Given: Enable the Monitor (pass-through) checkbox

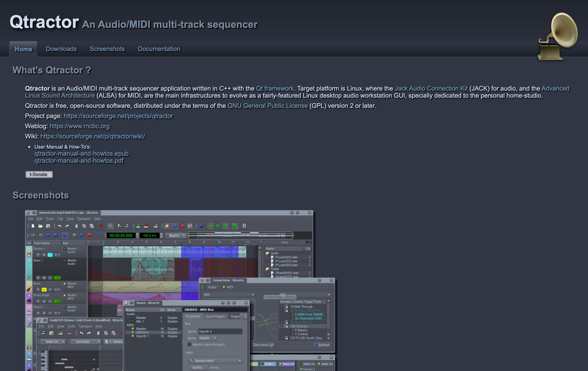Looking at the screenshot, I should tap(190, 344).
